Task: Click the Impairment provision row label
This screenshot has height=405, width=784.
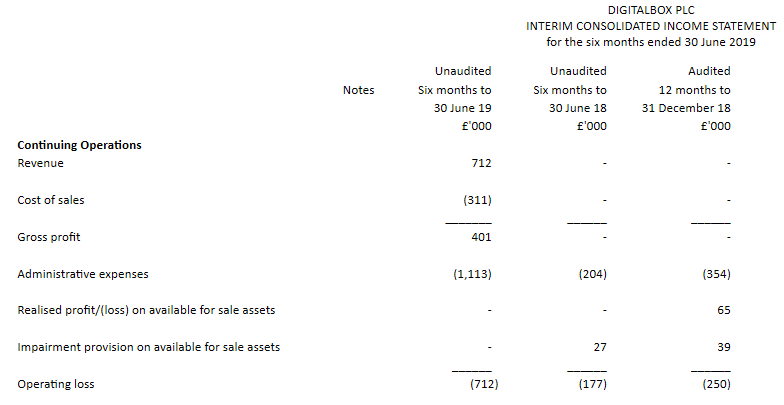Action: tap(148, 347)
